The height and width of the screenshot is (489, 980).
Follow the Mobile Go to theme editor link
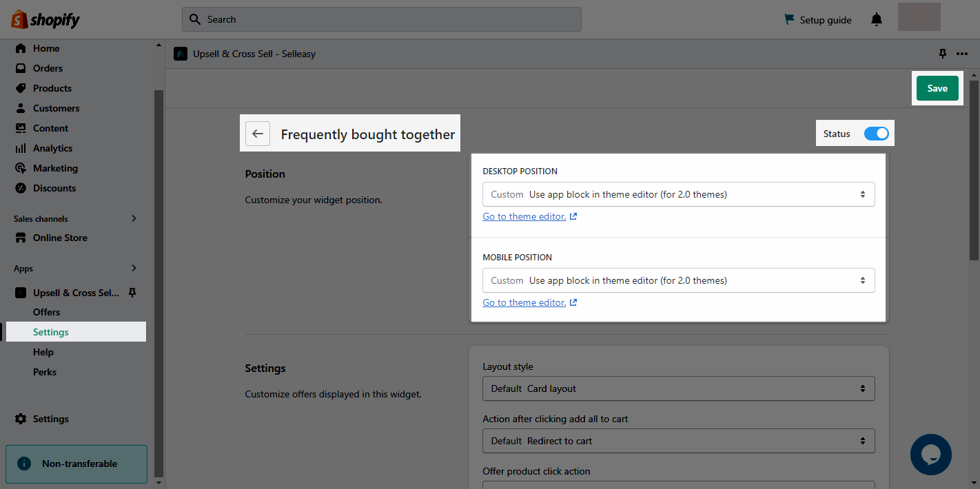(524, 302)
